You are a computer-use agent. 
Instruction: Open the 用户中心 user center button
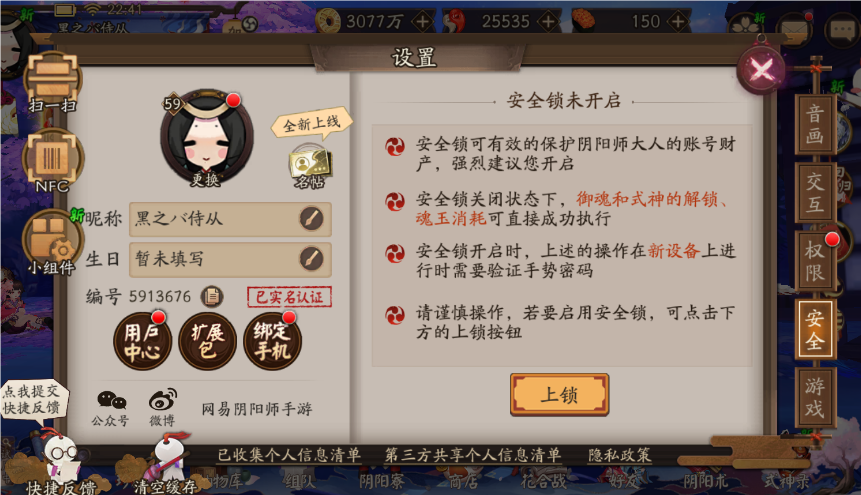tap(142, 341)
